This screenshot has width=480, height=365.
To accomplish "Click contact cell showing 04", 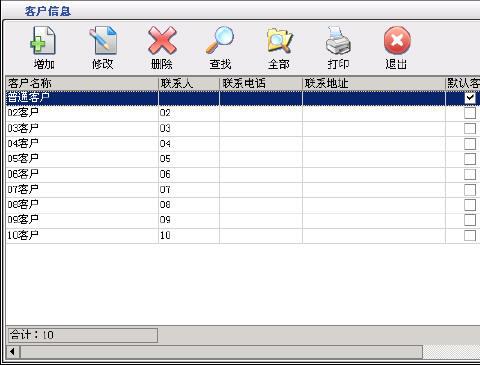I will [x=189, y=144].
